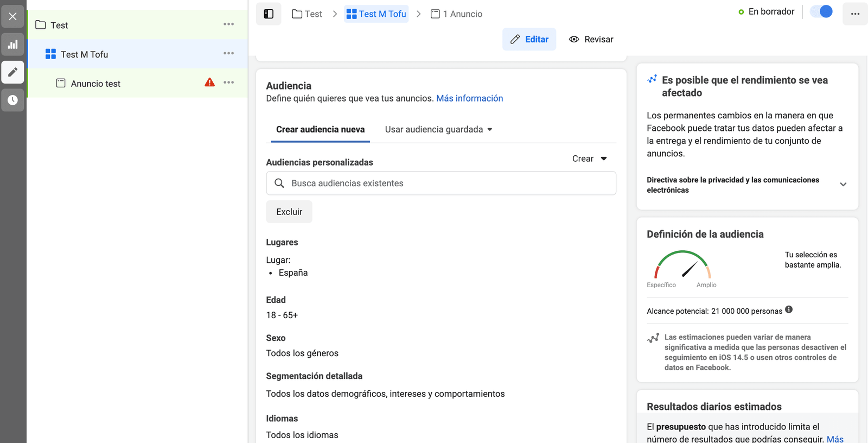Switch to the Crear audiencia nueva tab

320,129
